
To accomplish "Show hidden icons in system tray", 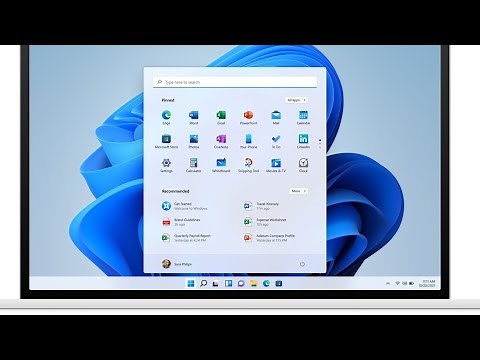I will point(388,283).
